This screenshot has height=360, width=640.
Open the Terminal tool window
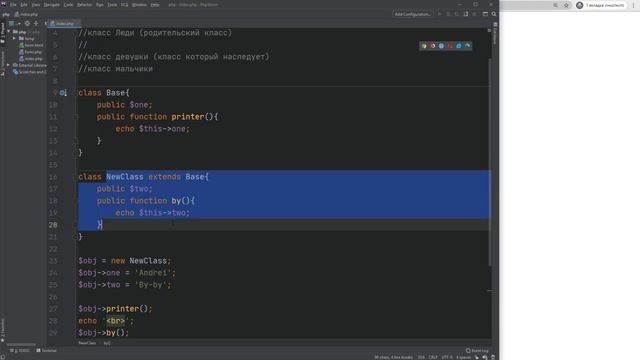(x=47, y=351)
